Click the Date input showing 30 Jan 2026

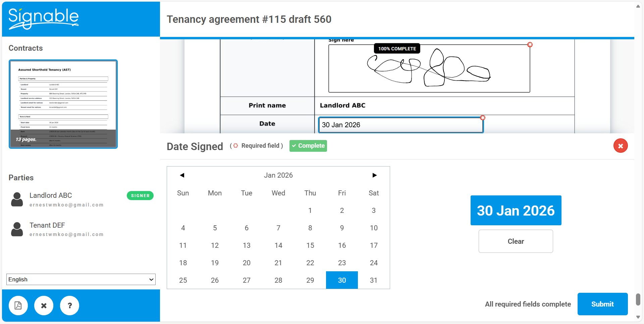click(x=400, y=125)
